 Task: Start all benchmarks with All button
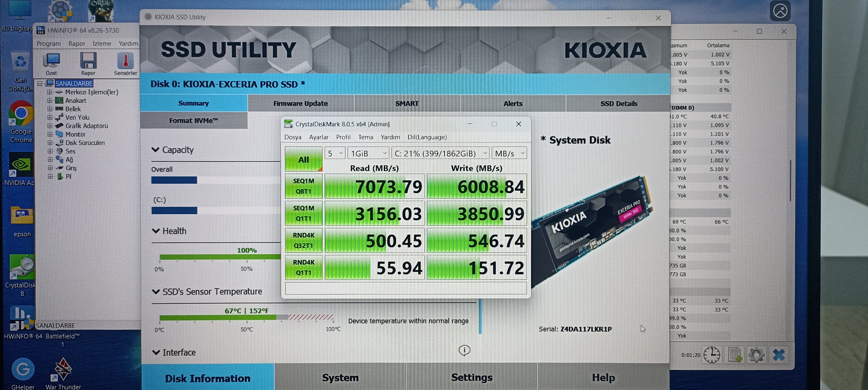point(304,159)
